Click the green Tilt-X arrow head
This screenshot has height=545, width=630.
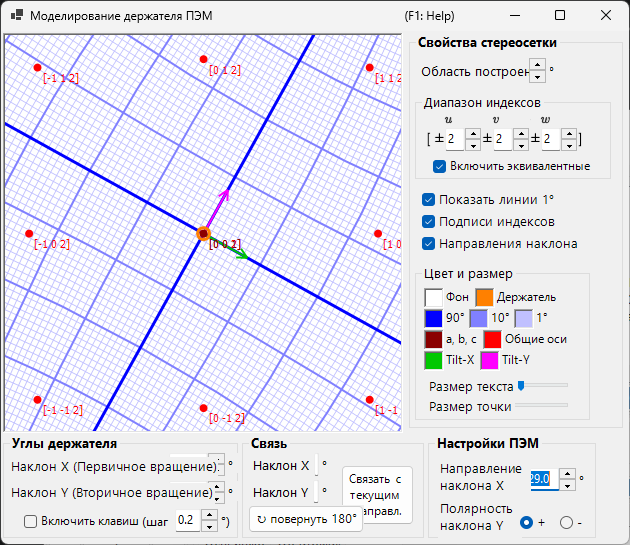coord(243,254)
